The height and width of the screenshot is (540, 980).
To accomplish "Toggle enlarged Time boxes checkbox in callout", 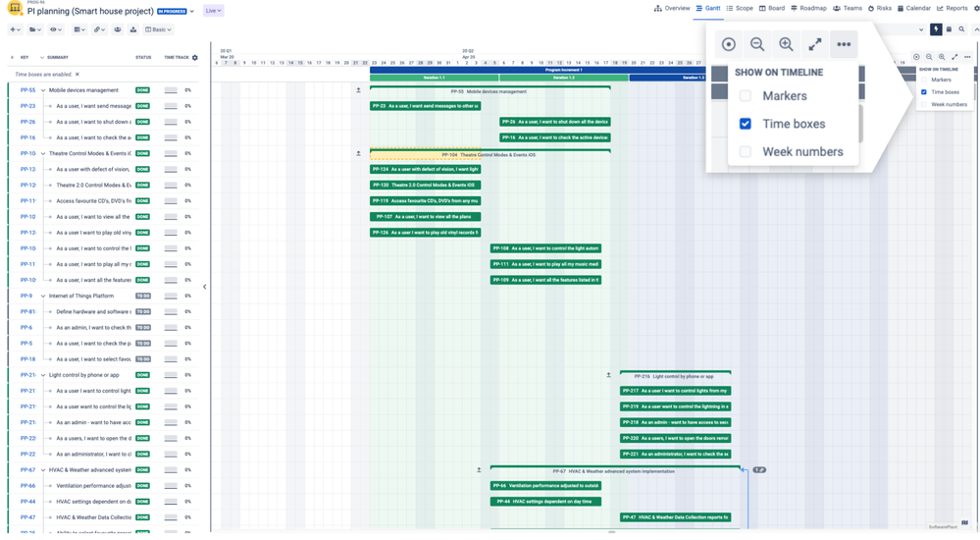I will tap(745, 124).
